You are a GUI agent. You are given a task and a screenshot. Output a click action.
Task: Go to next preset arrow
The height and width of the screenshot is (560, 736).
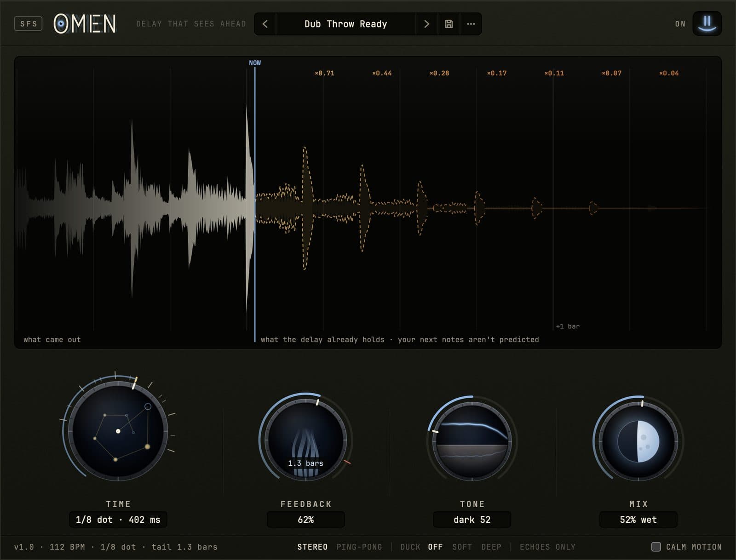pos(426,24)
